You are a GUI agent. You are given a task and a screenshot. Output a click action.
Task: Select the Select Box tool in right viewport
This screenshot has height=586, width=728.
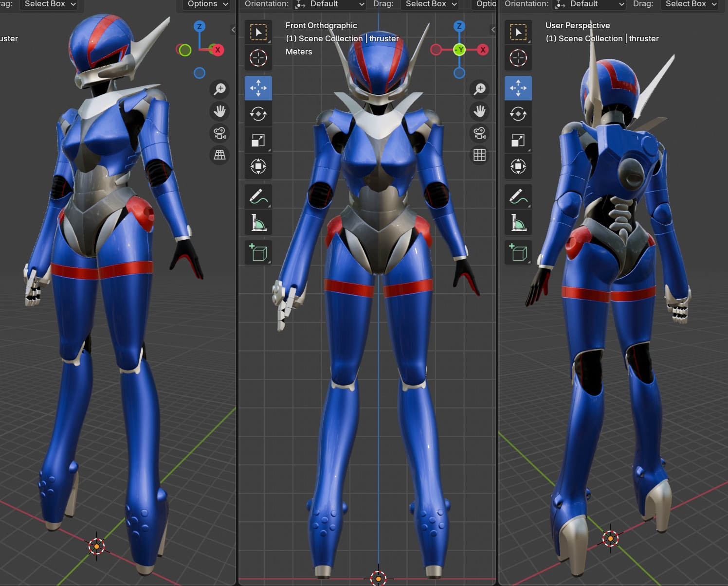(x=518, y=33)
